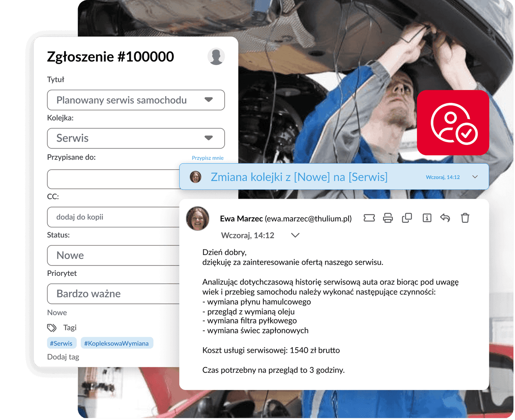
Task: Click the CC field dodaj do kopii
Action: point(113,217)
